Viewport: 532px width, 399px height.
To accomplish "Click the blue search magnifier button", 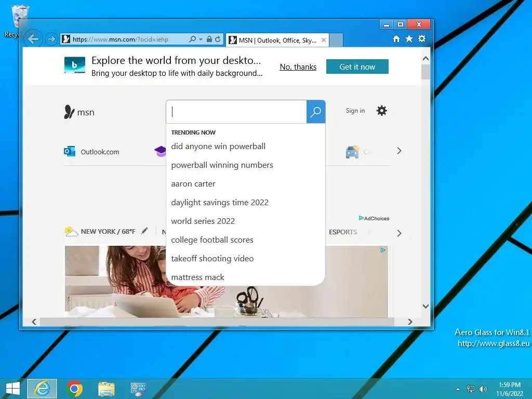I will (316, 112).
